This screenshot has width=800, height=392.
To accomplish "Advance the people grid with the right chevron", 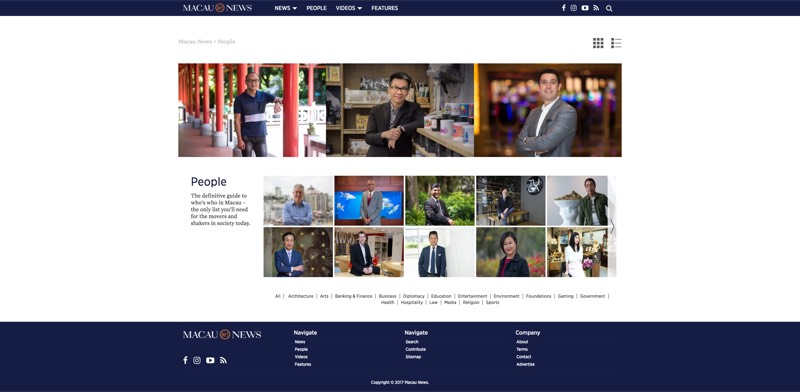I will click(612, 227).
